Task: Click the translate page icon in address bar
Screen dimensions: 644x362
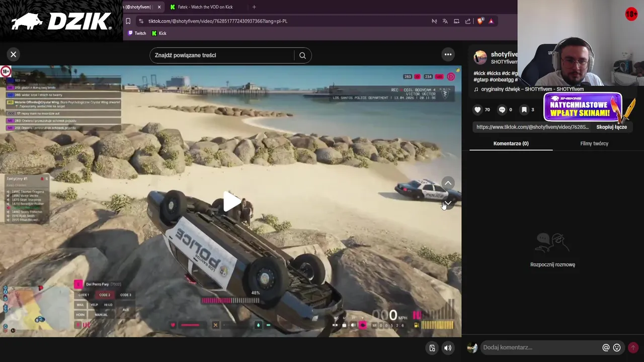Action: pos(445,21)
